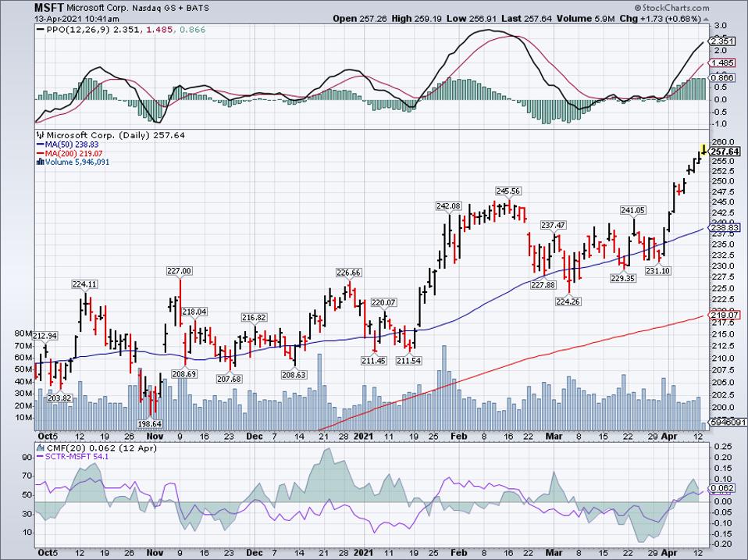Click the 211.54 low price label
The image size is (748, 560).
pos(409,361)
